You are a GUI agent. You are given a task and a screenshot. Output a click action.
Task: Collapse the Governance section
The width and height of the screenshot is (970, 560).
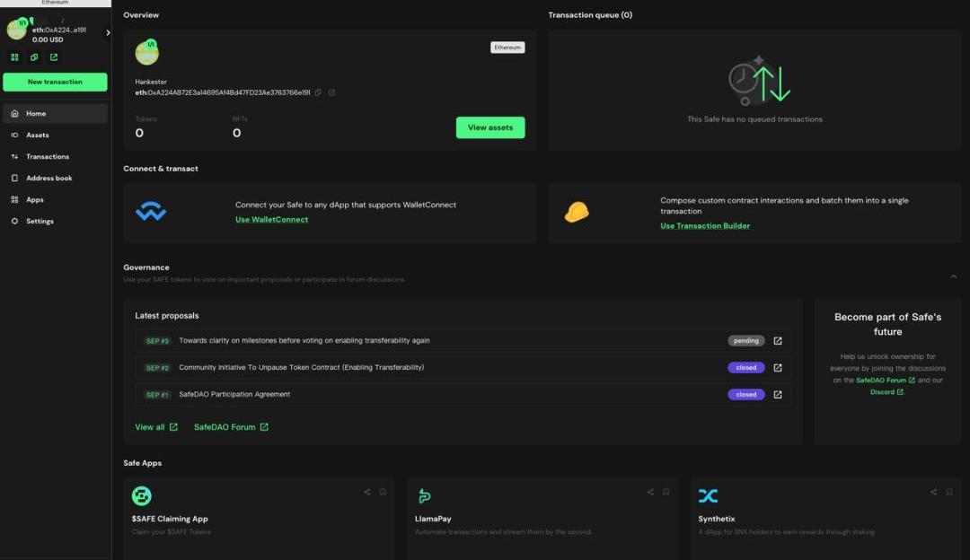(x=953, y=276)
